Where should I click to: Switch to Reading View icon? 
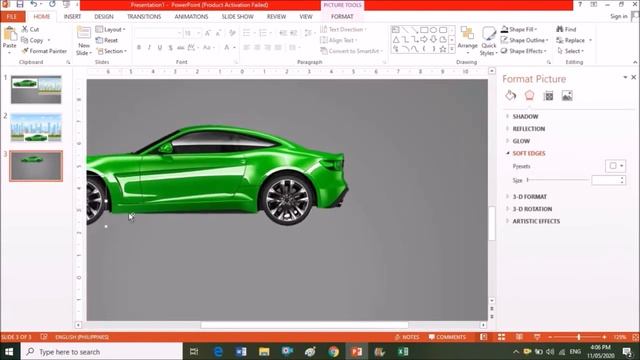[x=519, y=337]
